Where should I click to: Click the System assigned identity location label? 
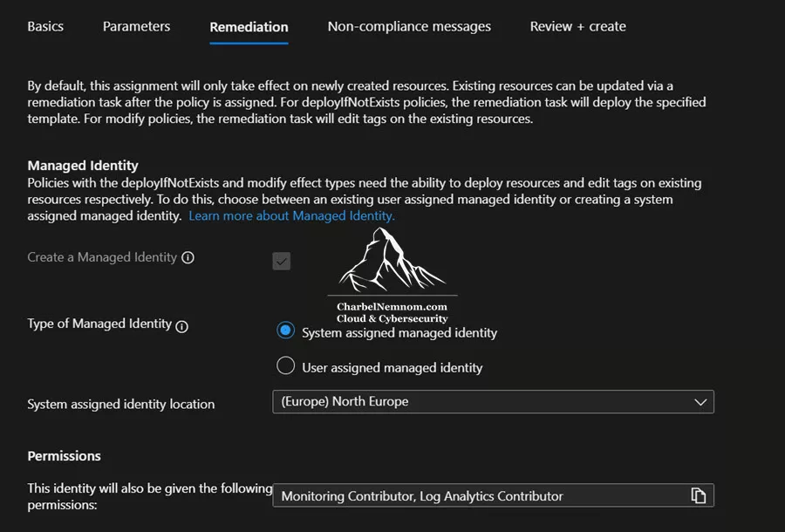(121, 405)
